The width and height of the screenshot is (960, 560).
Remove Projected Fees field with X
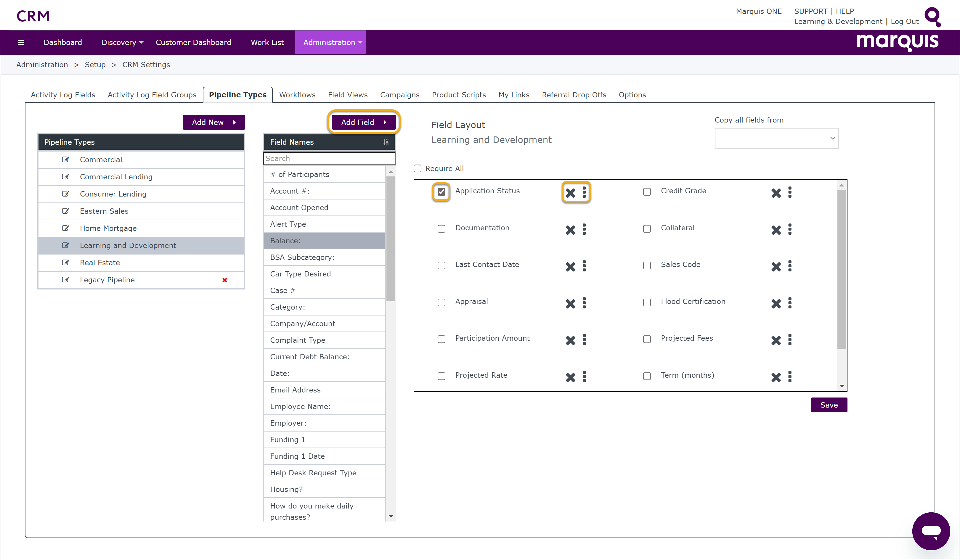(x=776, y=340)
